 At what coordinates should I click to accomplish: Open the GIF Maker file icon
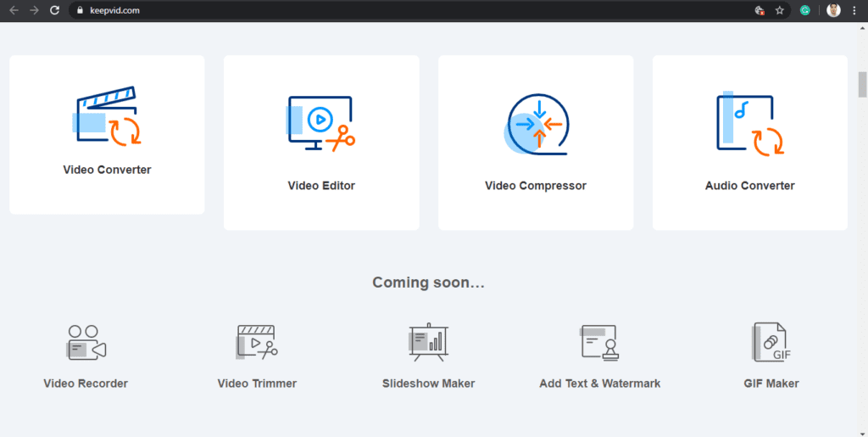(x=771, y=342)
